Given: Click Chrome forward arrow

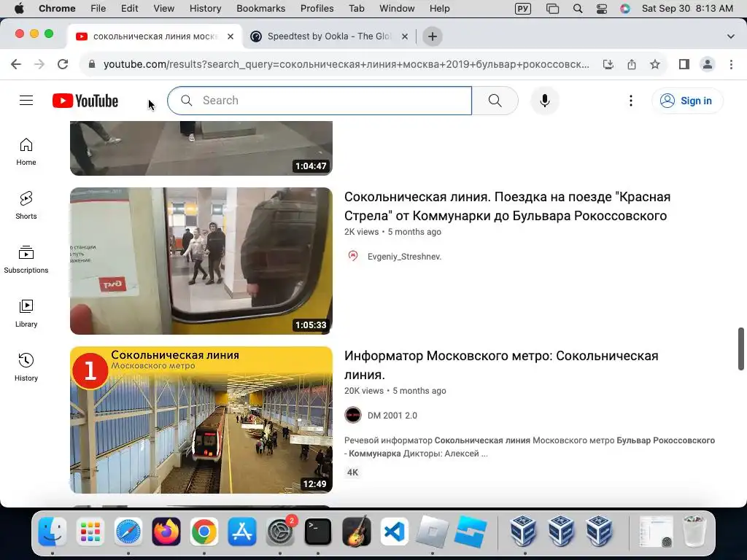Looking at the screenshot, I should (x=39, y=64).
